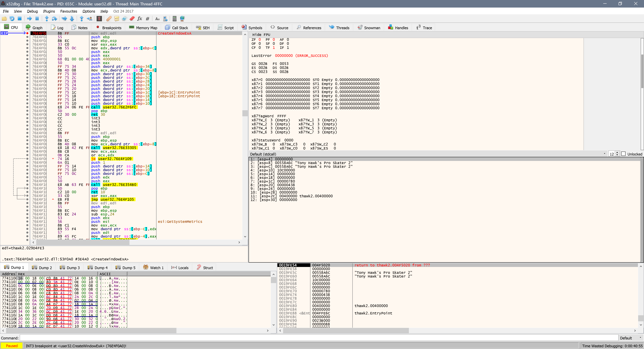Increase the argument count stepper
Viewport: 644px width, 349px height.
pos(617,153)
